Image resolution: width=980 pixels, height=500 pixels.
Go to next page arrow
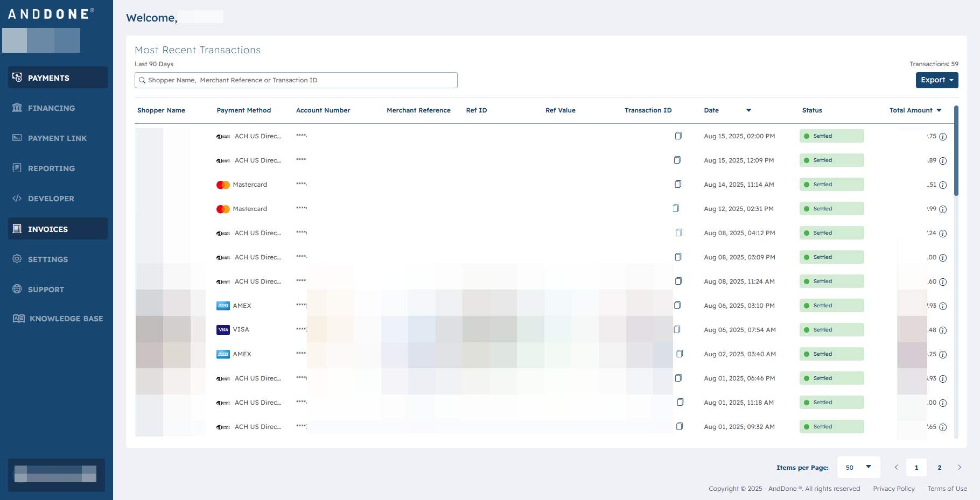click(x=960, y=467)
